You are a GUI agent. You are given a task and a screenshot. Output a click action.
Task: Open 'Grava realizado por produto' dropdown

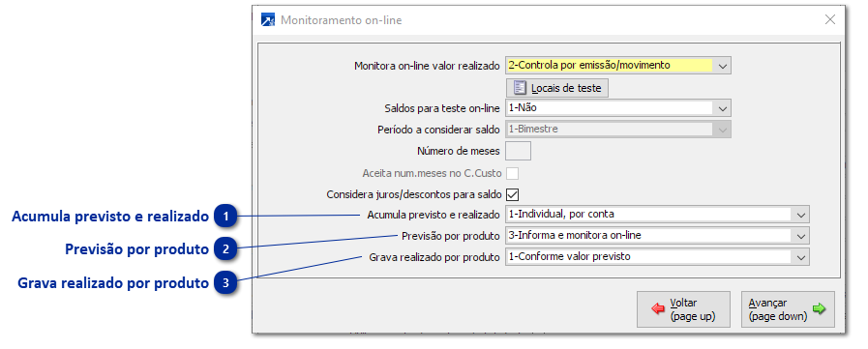click(800, 256)
